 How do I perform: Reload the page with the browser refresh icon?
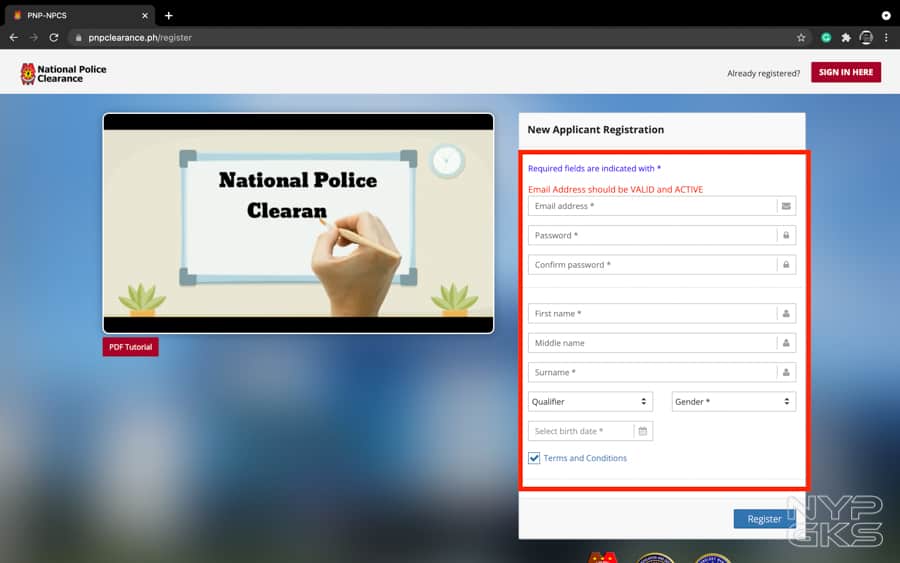[54, 37]
